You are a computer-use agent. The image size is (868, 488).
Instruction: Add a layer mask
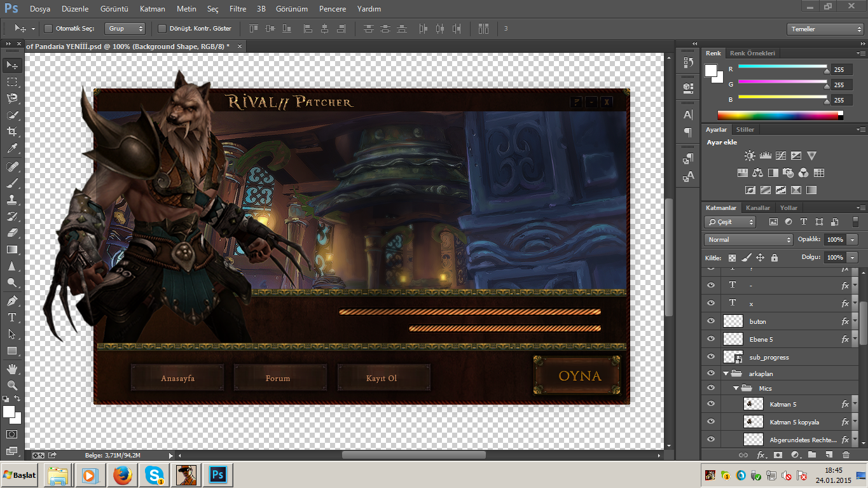[778, 455]
